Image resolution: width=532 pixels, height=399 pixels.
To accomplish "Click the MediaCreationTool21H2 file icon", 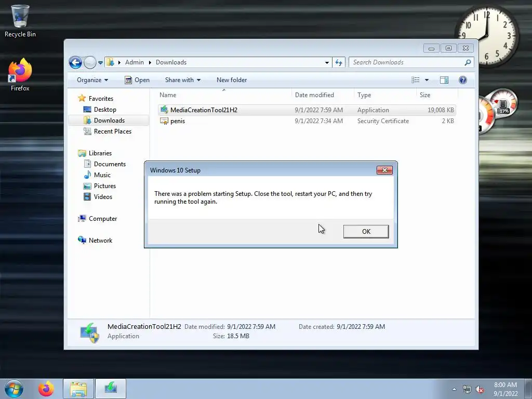I will [164, 110].
